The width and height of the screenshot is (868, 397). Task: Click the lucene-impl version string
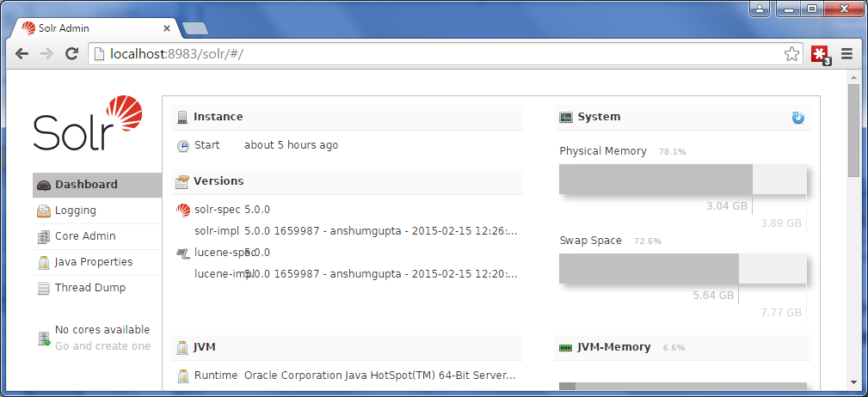click(381, 274)
